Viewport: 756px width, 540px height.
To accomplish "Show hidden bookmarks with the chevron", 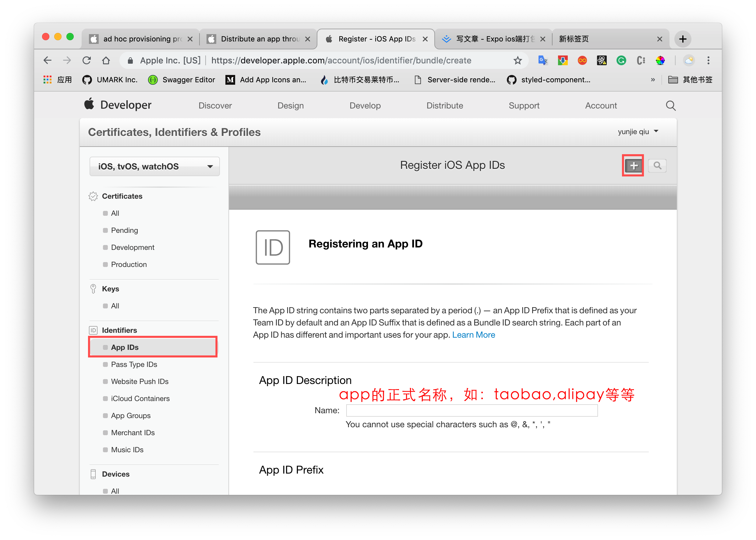I will (x=653, y=80).
